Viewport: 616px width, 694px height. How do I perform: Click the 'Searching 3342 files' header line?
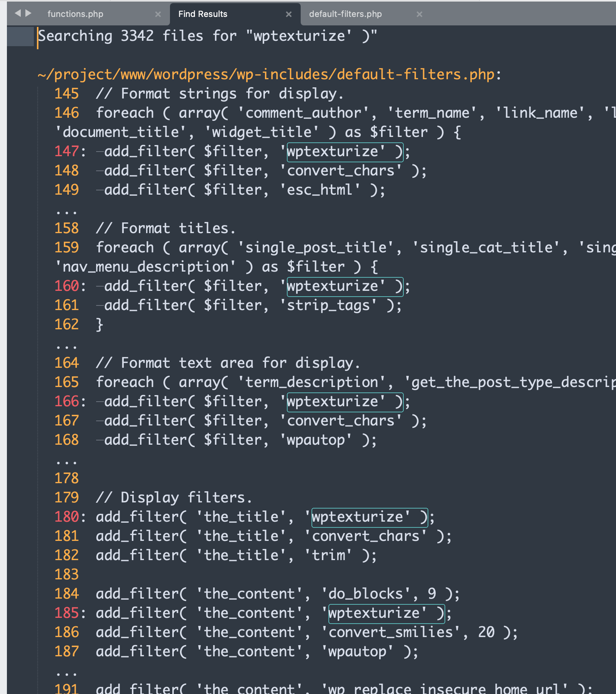(208, 36)
